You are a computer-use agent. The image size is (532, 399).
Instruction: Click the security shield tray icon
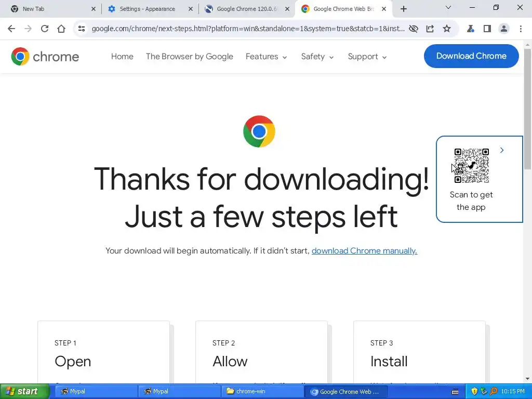pos(474,392)
